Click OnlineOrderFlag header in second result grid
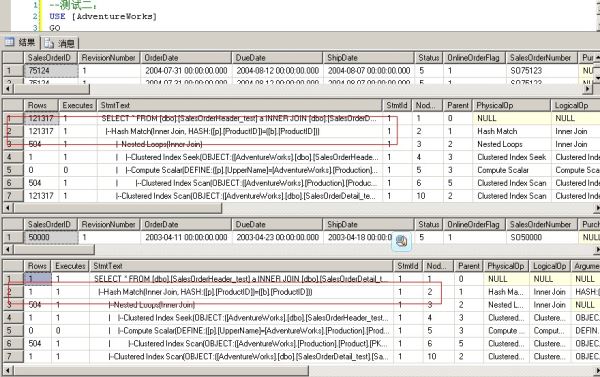This screenshot has width=600, height=377. pyautogui.click(x=474, y=225)
